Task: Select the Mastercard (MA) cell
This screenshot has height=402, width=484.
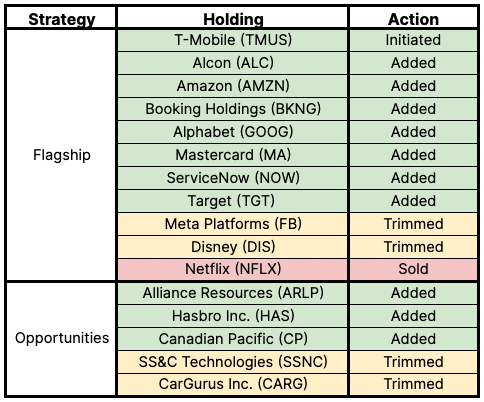Action: click(x=233, y=155)
